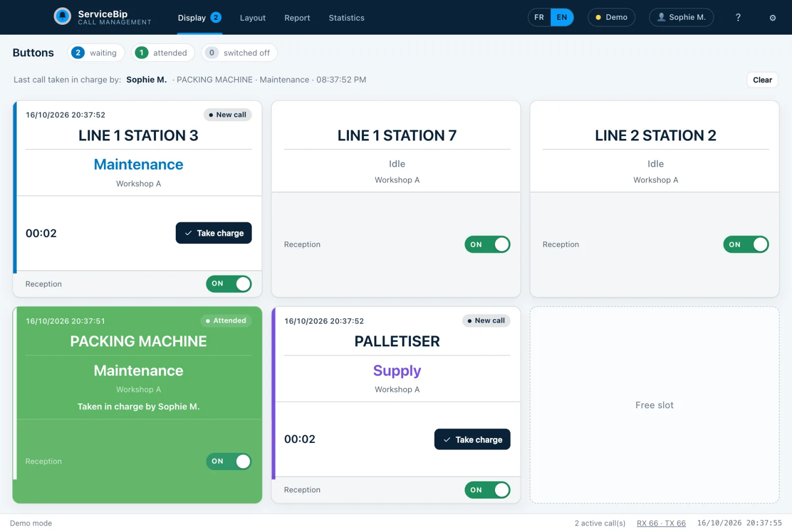Click the blue Maintenance label on LINE 1 STATION 3
792x532 pixels.
tap(139, 164)
